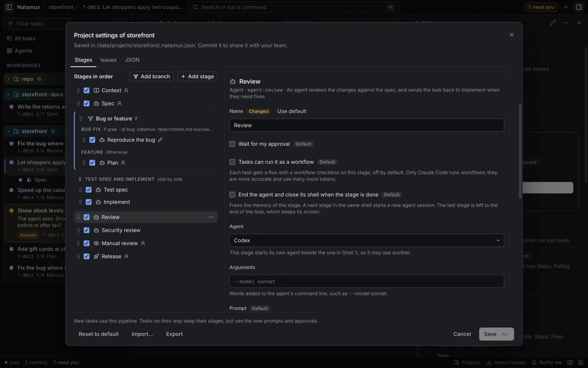Image resolution: width=588 pixels, height=368 pixels.
Task: Expand the repo workspace
Action: click(x=8, y=79)
